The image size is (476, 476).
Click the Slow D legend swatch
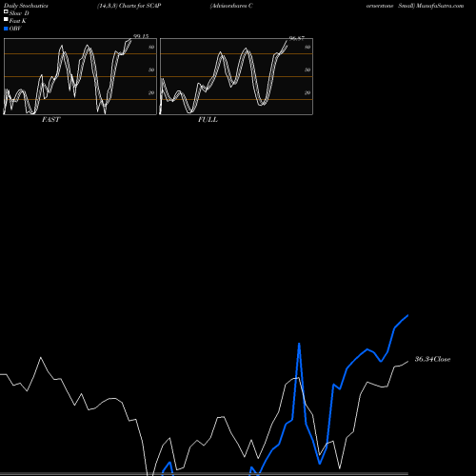click(6, 12)
